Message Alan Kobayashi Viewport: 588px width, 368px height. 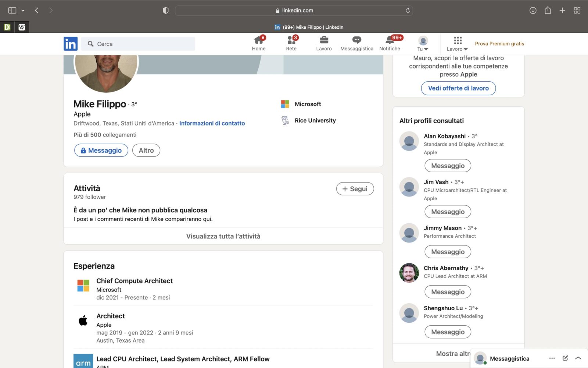(x=448, y=166)
